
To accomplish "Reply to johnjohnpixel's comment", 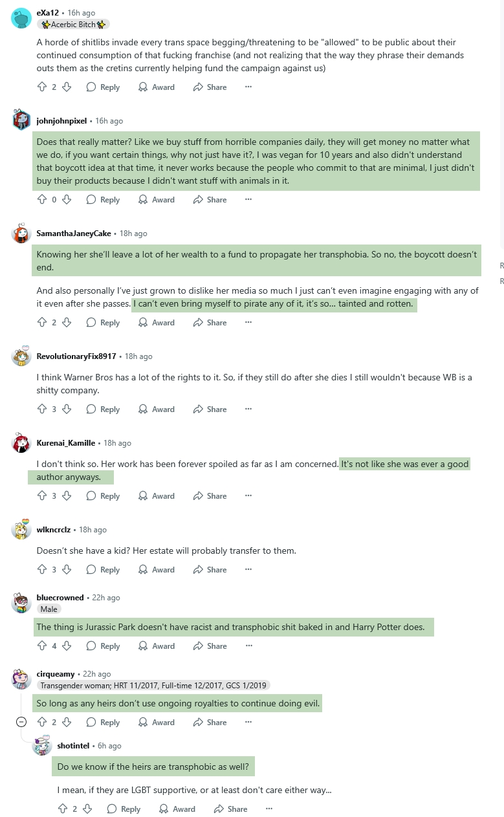I will (x=103, y=199).
